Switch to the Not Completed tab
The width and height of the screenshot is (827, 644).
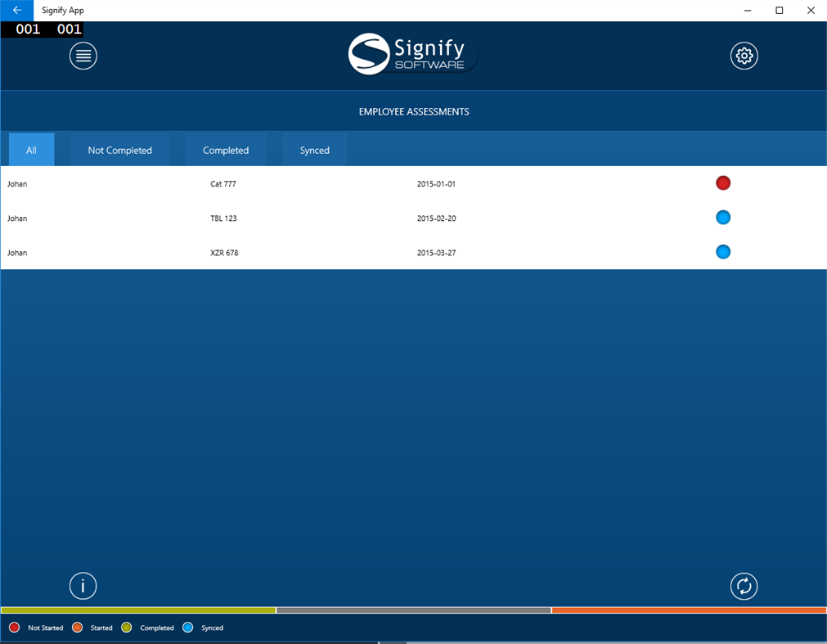pos(119,150)
